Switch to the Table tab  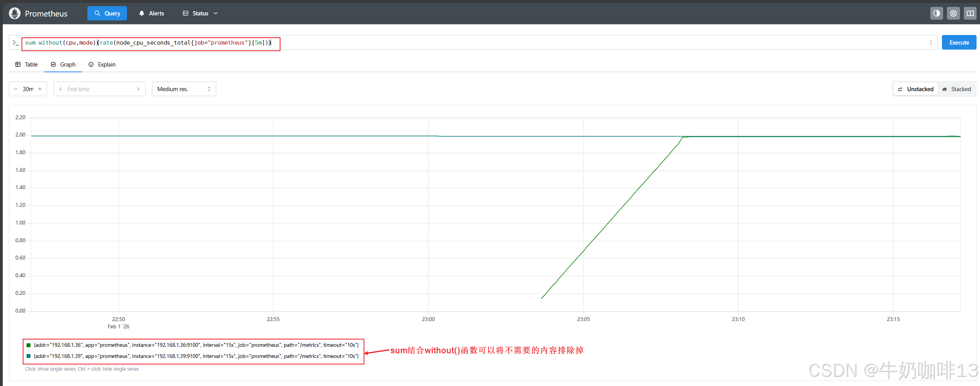click(27, 65)
